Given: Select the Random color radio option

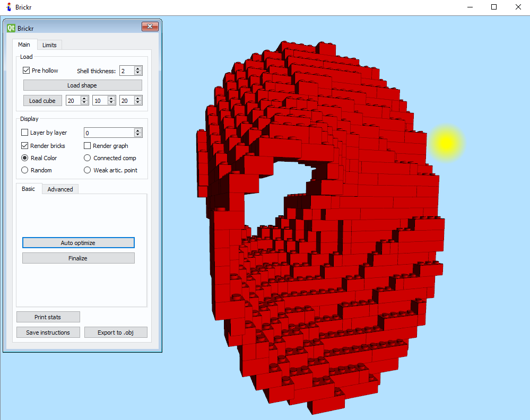Looking at the screenshot, I should (x=25, y=170).
